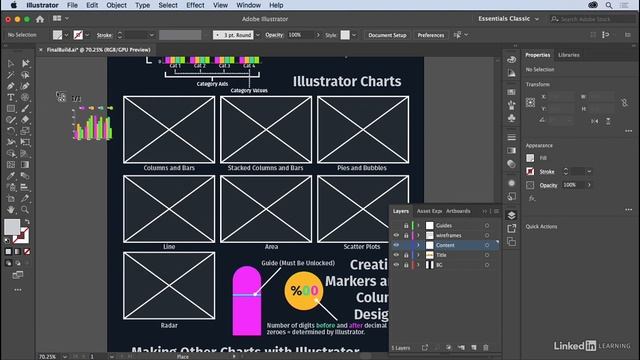Click the Delete Selection trash icon in Layers

(486, 347)
